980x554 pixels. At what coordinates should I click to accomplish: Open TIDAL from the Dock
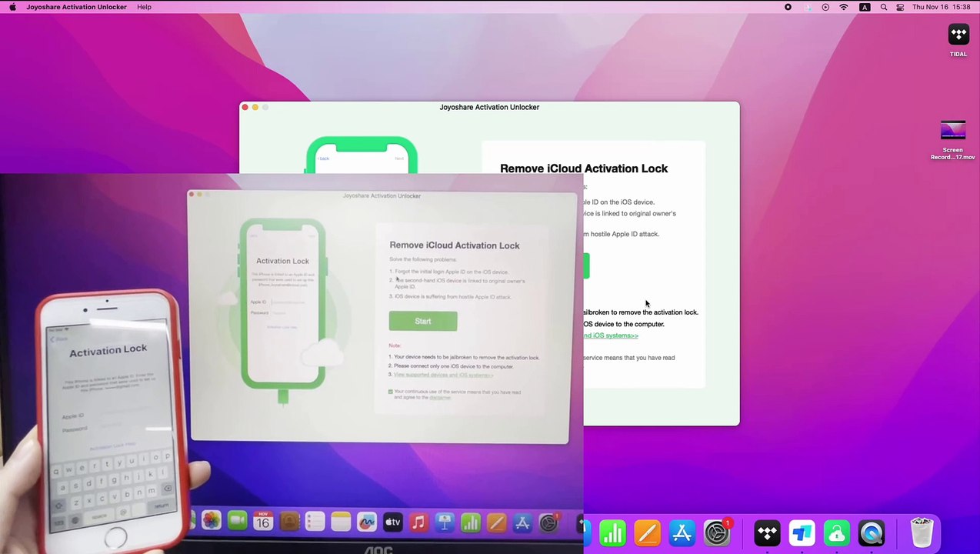pos(767,532)
